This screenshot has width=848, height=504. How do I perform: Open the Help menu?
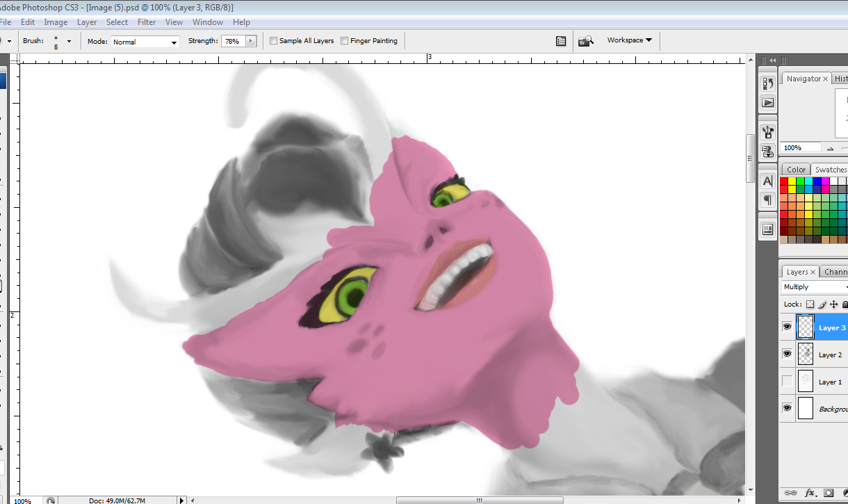pos(241,22)
